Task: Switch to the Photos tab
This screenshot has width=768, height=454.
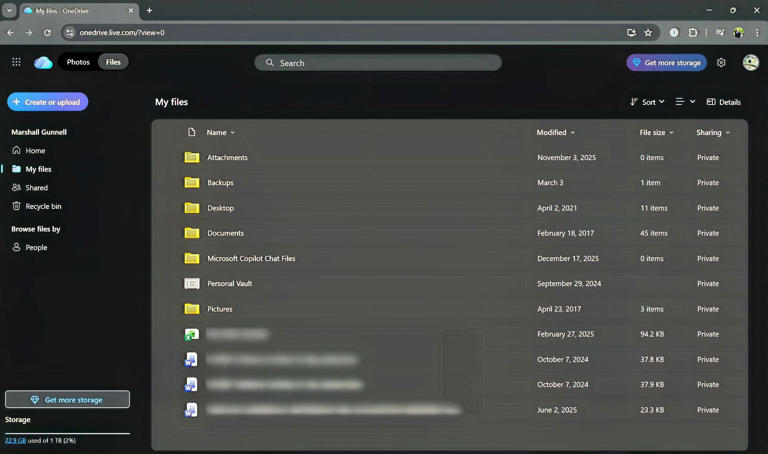Action: click(x=78, y=62)
